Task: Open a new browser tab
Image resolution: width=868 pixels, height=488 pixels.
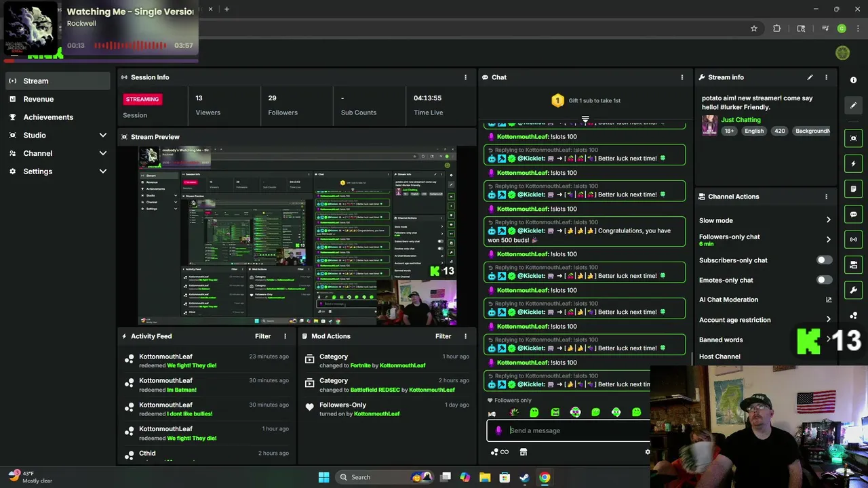Action: [x=226, y=9]
